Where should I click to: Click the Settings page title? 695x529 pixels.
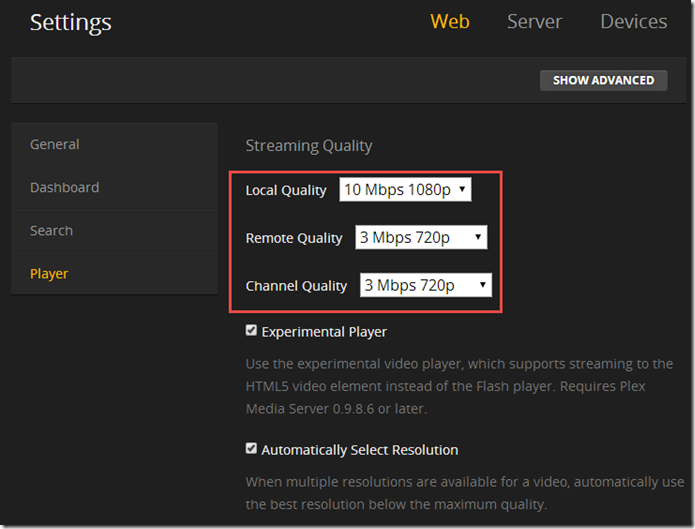(71, 22)
